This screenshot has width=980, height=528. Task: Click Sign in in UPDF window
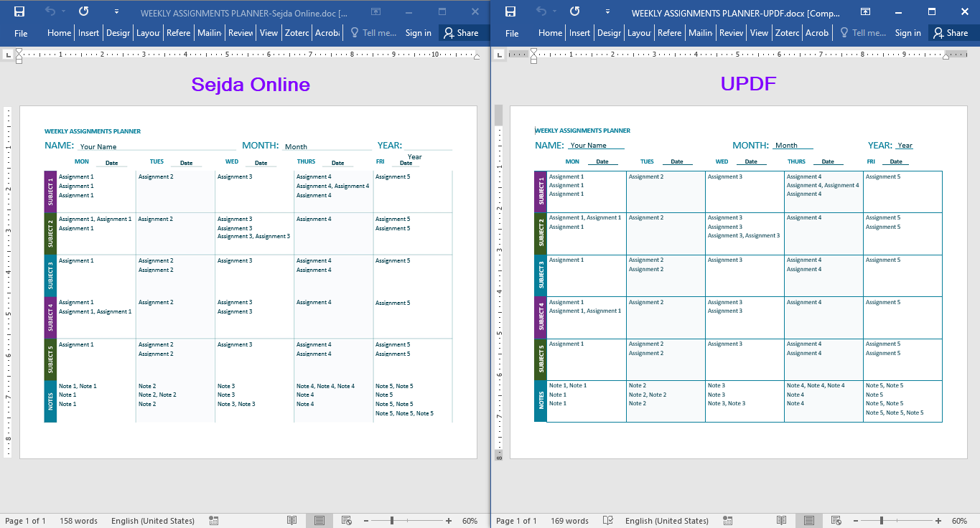pos(908,33)
